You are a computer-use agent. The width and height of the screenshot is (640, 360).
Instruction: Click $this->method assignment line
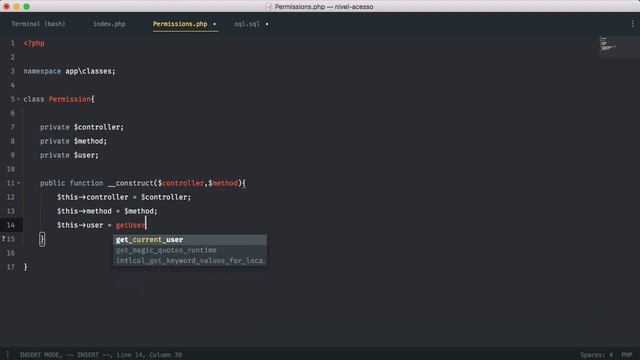107,211
